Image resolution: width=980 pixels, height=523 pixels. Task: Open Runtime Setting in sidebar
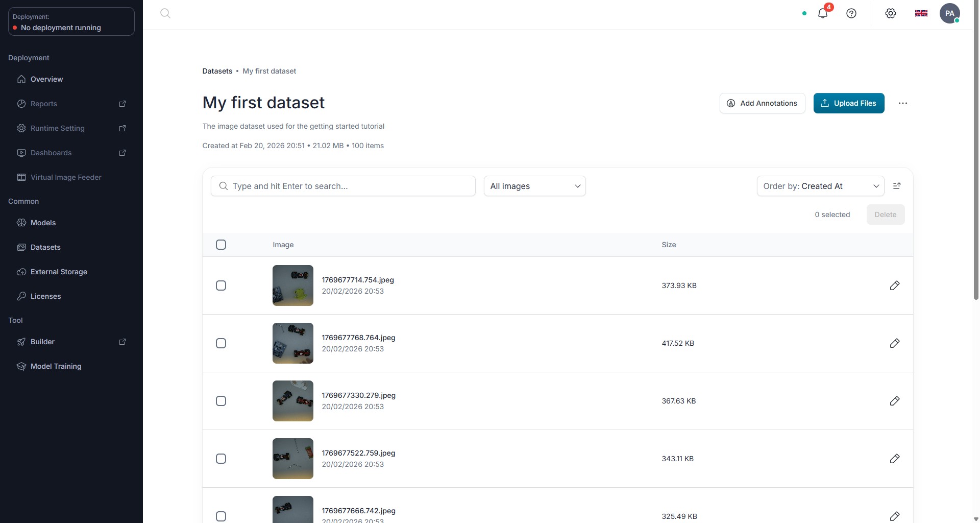click(x=71, y=128)
